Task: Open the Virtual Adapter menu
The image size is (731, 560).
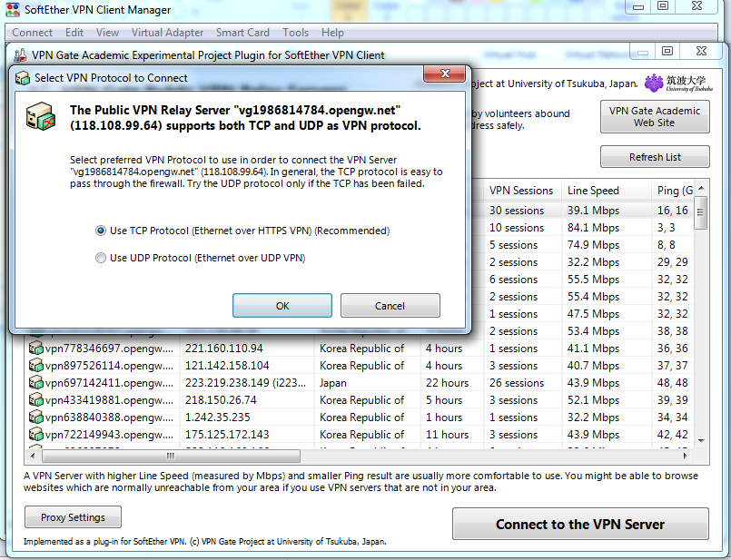Action: pos(167,33)
